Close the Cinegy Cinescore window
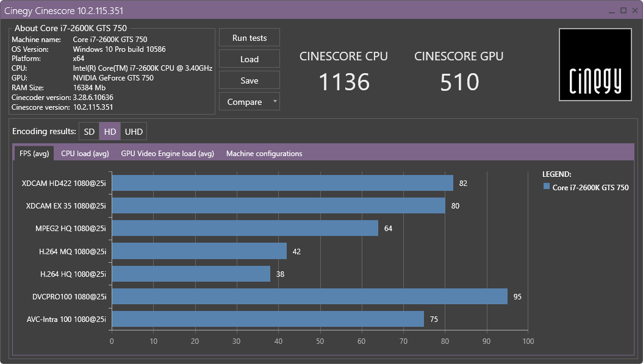Image resolution: width=643 pixels, height=364 pixels. pos(635,10)
